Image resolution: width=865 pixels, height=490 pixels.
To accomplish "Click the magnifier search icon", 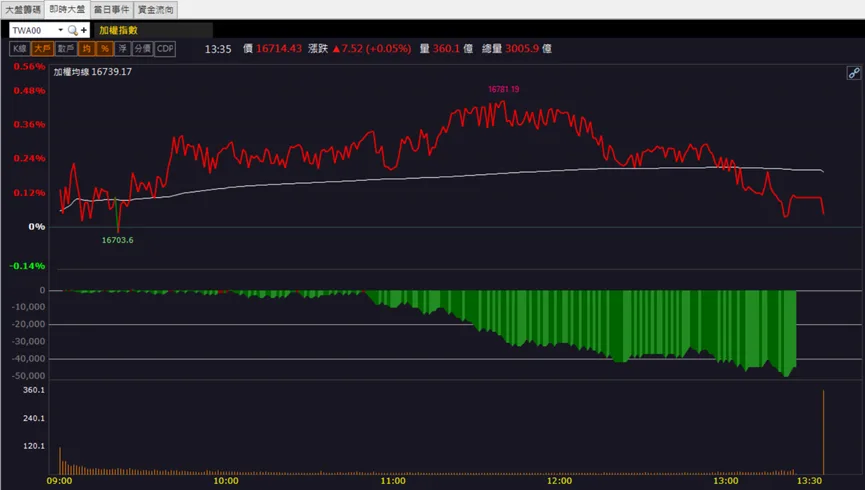I will (72, 30).
